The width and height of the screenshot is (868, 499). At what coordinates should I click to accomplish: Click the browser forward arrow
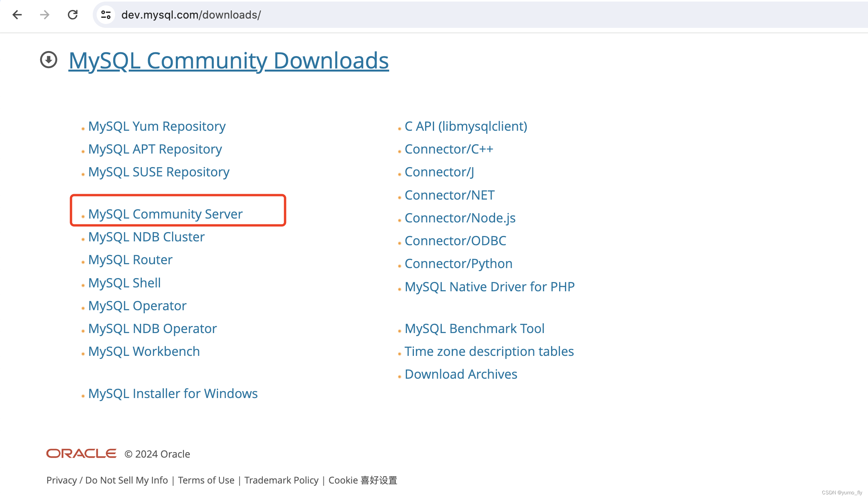pos(45,15)
